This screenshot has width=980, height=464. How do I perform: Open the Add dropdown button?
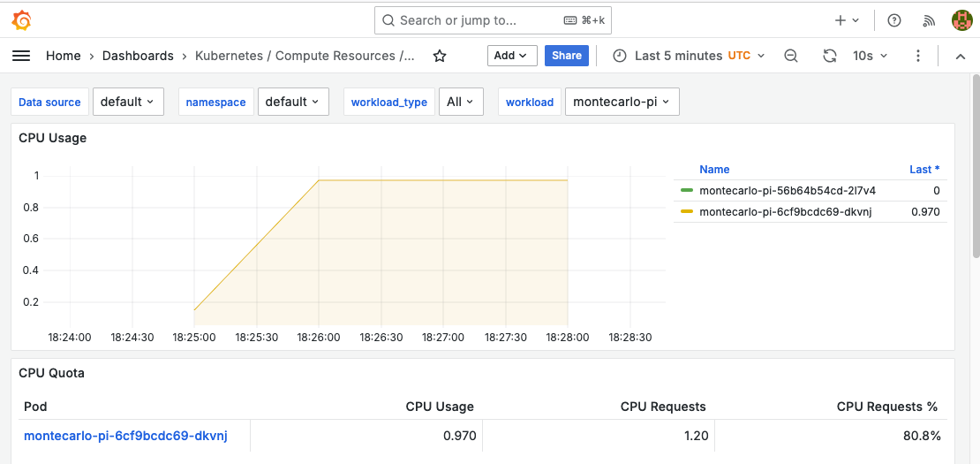(512, 56)
